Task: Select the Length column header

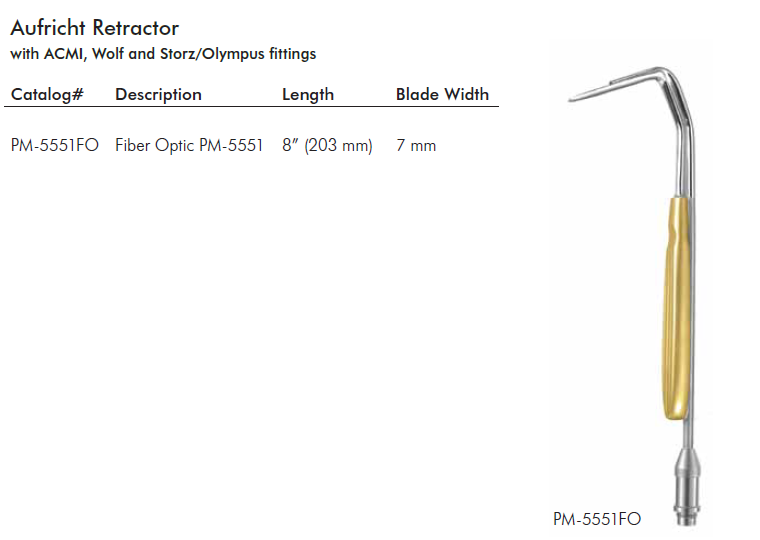Action: pos(308,95)
